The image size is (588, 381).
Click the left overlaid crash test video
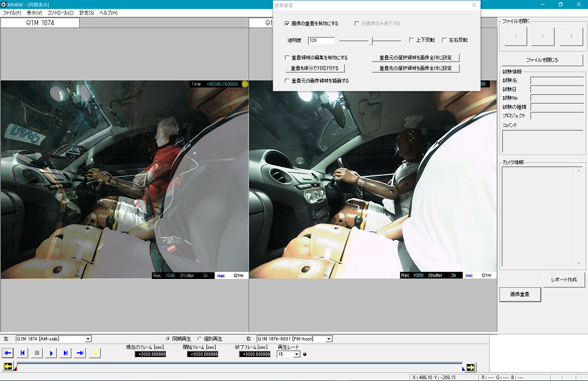point(124,179)
